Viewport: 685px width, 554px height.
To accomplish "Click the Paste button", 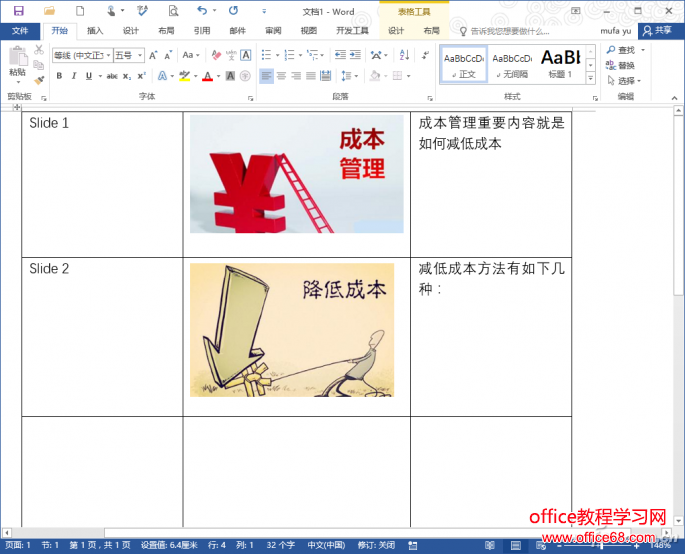I will click(x=18, y=61).
